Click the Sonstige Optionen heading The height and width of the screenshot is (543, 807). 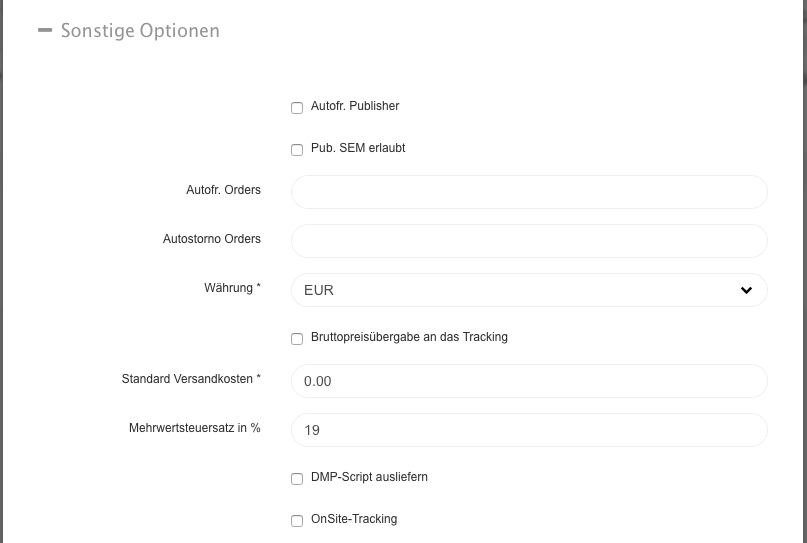[x=140, y=30]
